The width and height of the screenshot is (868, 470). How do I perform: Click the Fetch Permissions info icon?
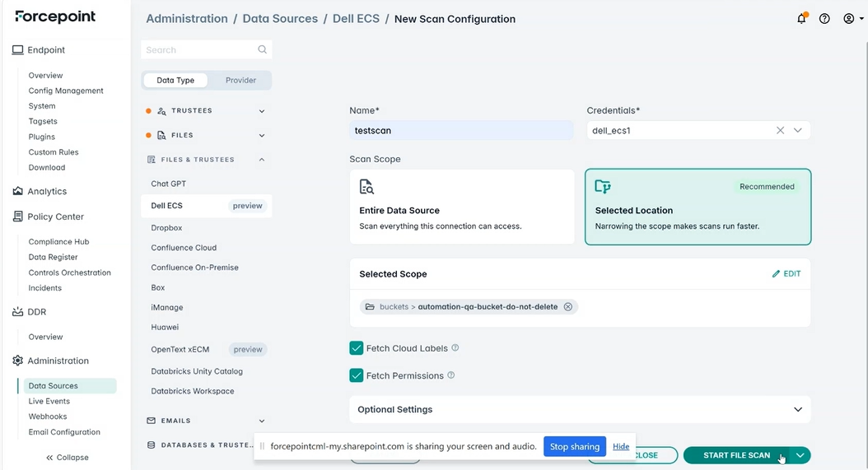coord(451,375)
